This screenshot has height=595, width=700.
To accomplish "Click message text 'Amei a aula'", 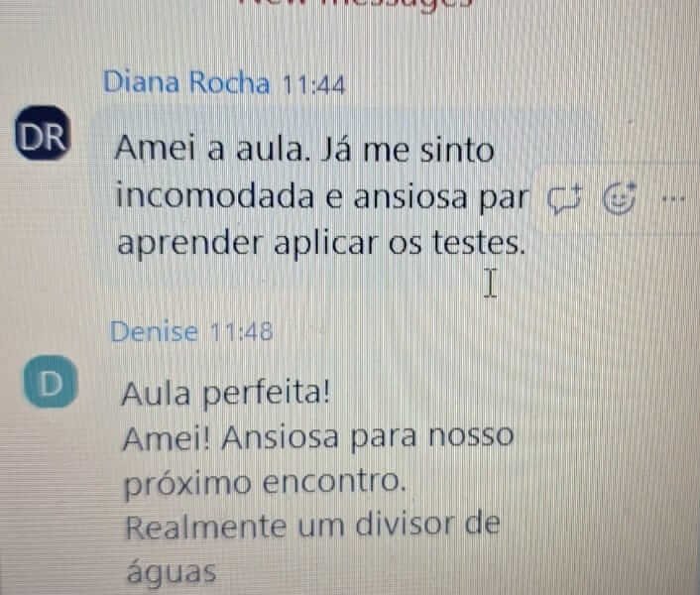I will [x=212, y=149].
